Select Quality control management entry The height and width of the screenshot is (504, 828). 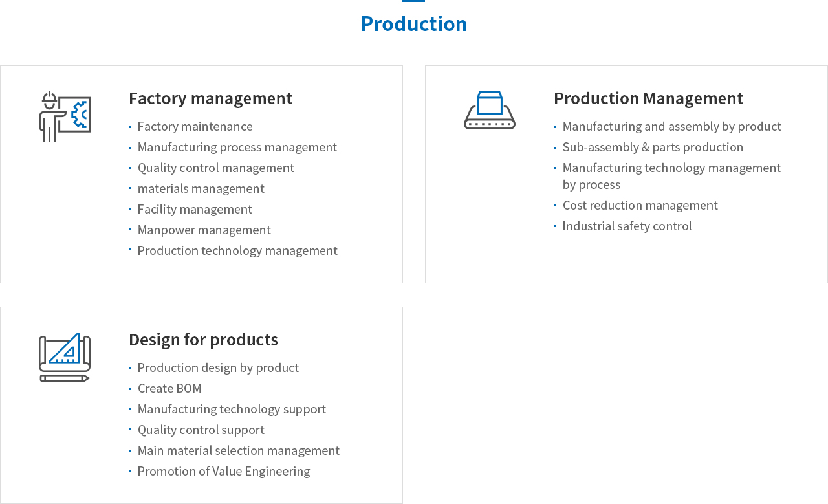[x=215, y=168]
